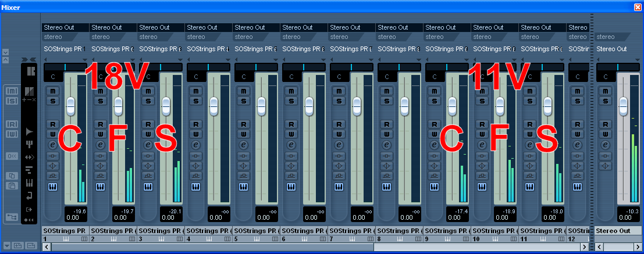Click keyboard instrument icon on channel 11
The image size is (644, 254).
529,187
